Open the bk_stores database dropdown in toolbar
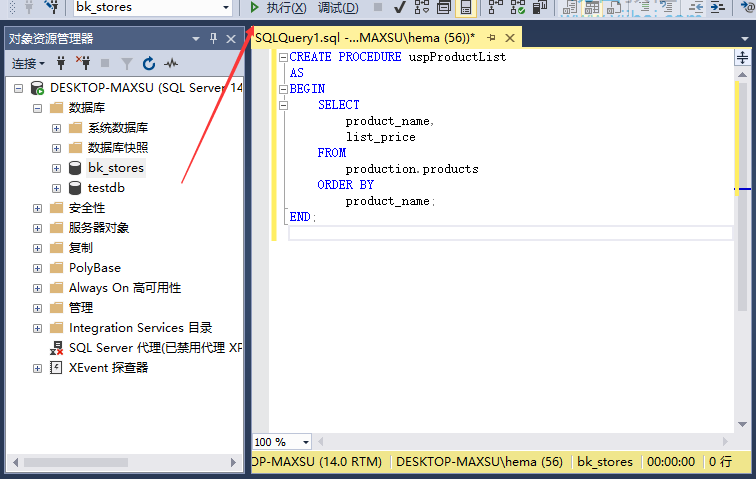Viewport: 756px width, 479px height. click(226, 7)
